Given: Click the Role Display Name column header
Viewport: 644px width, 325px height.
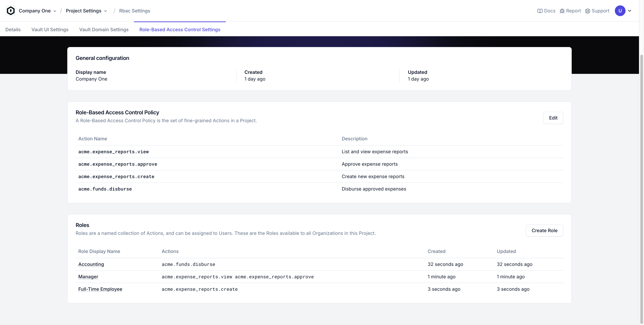Looking at the screenshot, I should click(x=99, y=251).
